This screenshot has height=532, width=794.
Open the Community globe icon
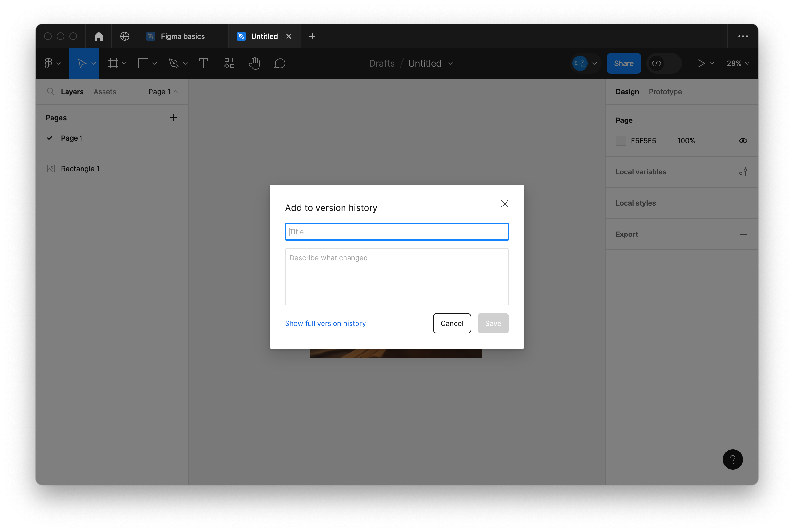(x=124, y=36)
